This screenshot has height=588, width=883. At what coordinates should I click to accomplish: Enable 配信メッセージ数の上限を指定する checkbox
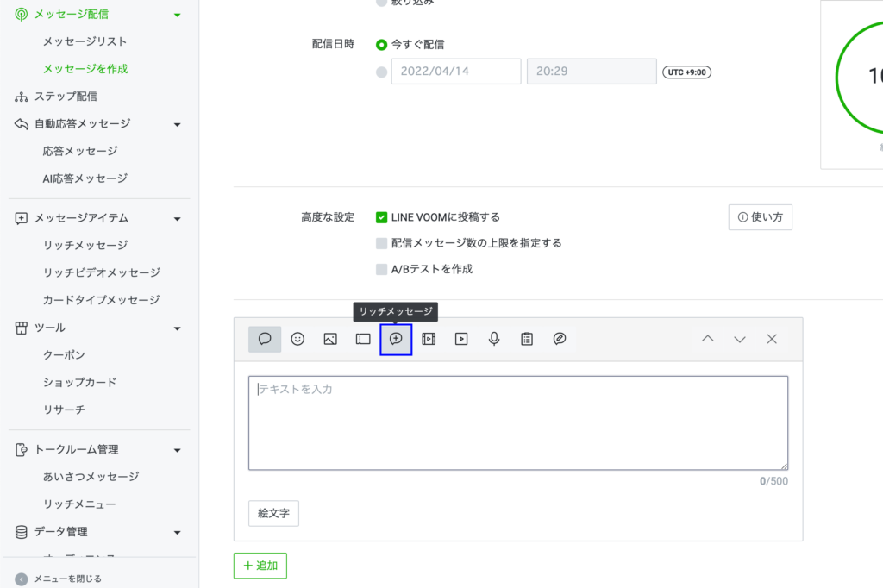[382, 243]
